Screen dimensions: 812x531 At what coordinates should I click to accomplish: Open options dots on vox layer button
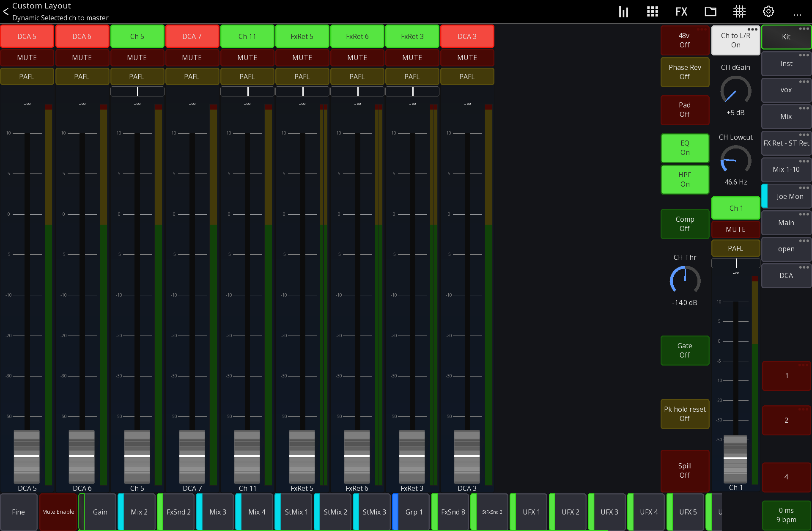pyautogui.click(x=804, y=82)
